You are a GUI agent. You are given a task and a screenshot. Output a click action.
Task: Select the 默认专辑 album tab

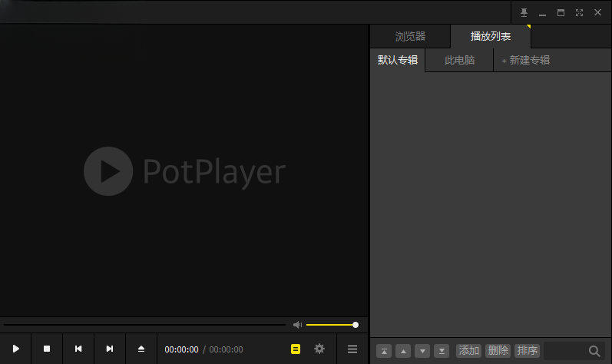(x=398, y=60)
